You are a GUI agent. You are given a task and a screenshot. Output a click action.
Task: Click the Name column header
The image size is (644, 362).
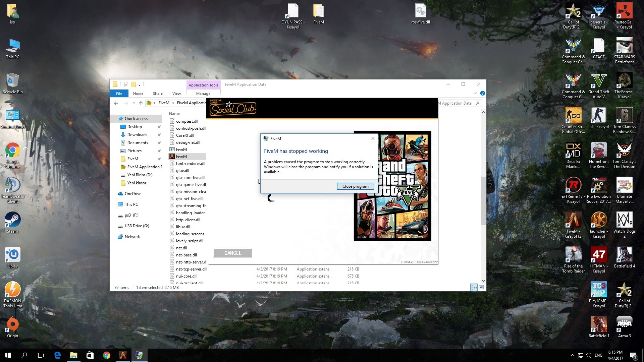click(x=174, y=114)
